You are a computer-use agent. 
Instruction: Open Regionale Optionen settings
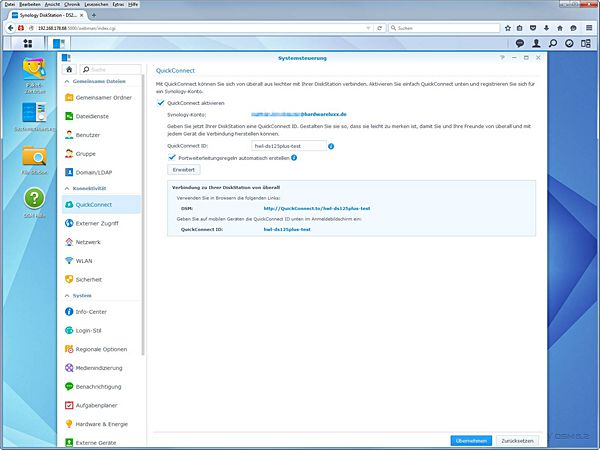point(101,349)
